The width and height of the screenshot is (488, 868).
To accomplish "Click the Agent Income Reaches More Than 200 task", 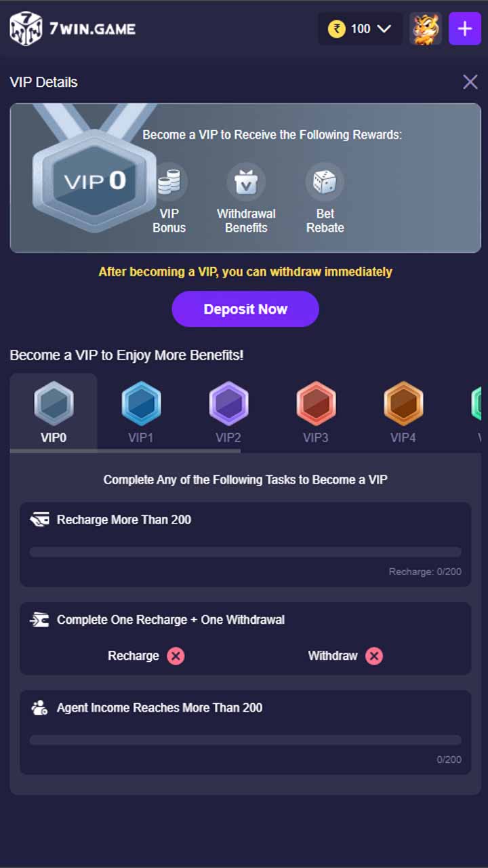I will tap(159, 708).
